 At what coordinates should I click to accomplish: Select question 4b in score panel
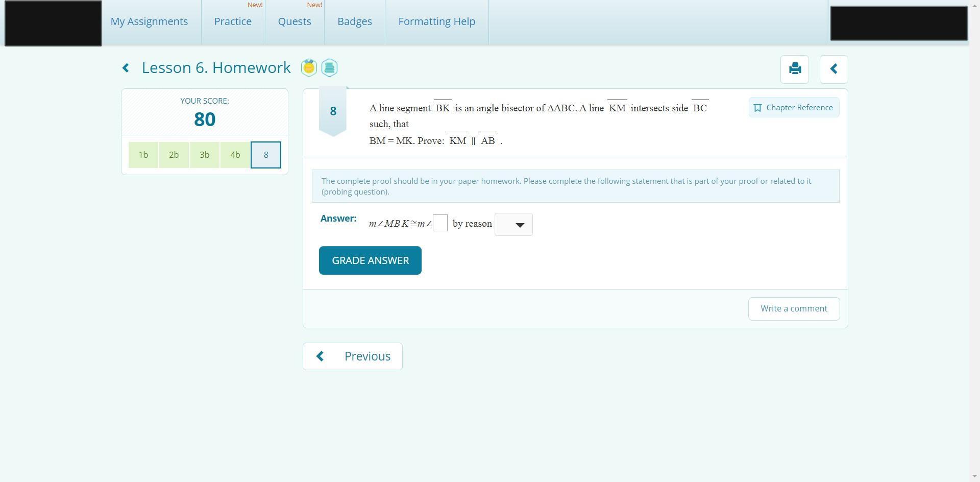pos(235,155)
